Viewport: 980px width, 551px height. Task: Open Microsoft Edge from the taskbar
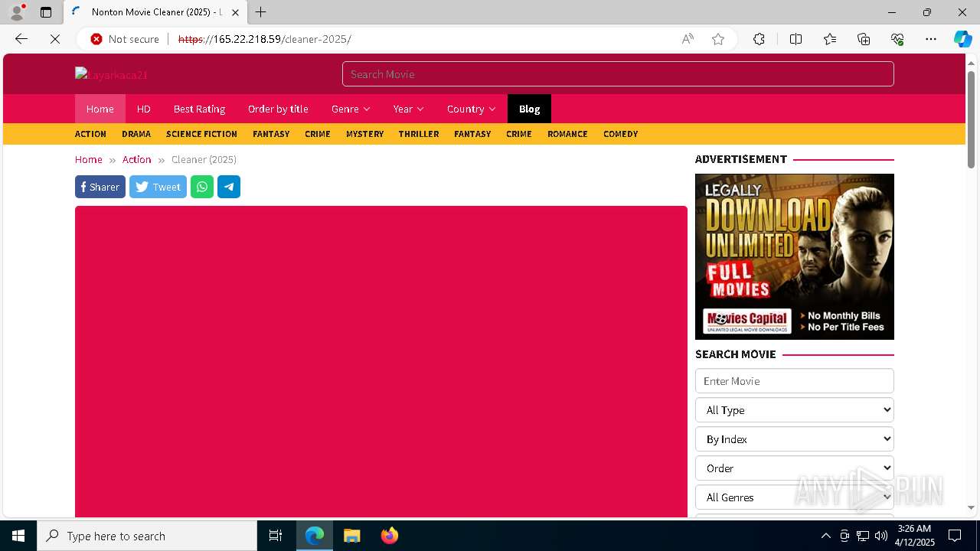pos(315,536)
